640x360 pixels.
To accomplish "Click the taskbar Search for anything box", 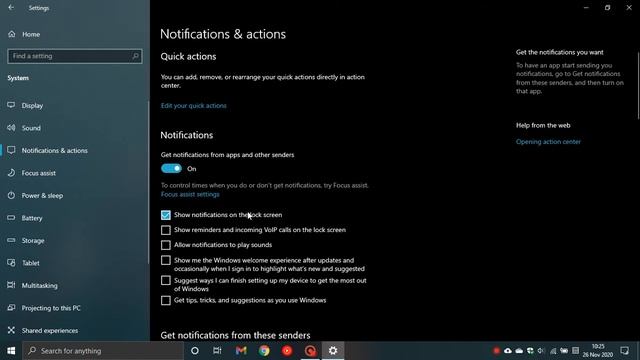I will (103, 351).
